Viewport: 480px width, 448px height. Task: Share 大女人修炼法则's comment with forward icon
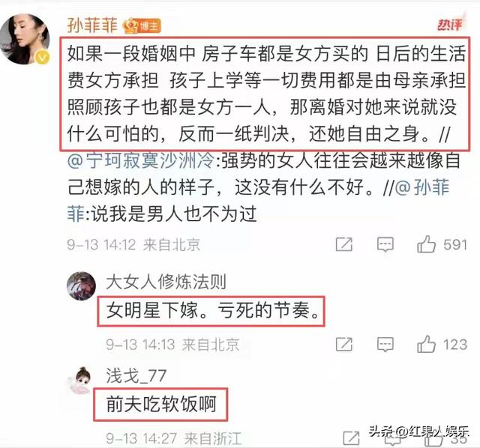pos(344,345)
